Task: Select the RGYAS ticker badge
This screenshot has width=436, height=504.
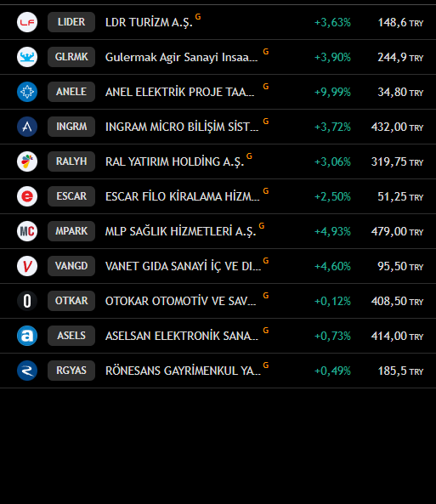Action: click(x=71, y=371)
